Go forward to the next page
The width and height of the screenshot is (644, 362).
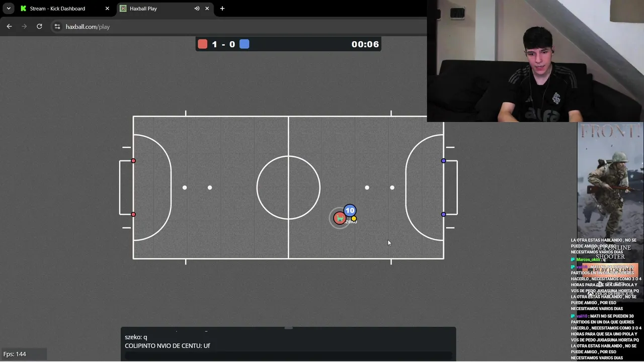point(24,27)
